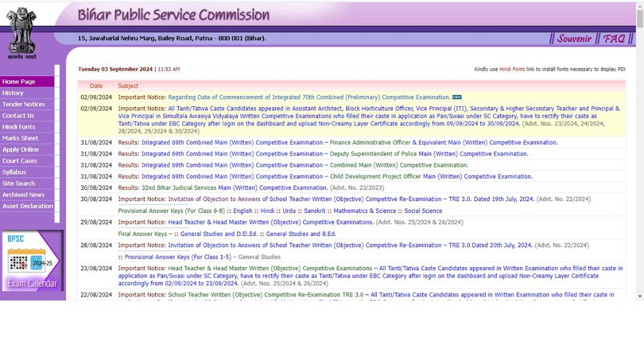Click the NEW badge beside 70th exam notice

coord(457,97)
